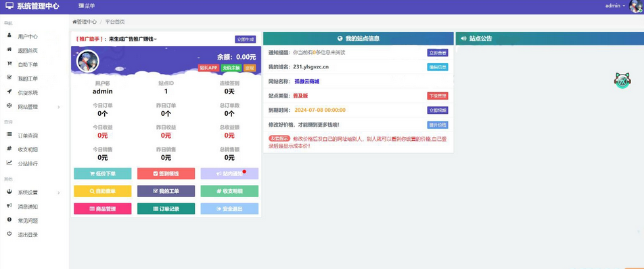Click the profile avatar in the balance card
644x269 pixels.
pyautogui.click(x=88, y=61)
